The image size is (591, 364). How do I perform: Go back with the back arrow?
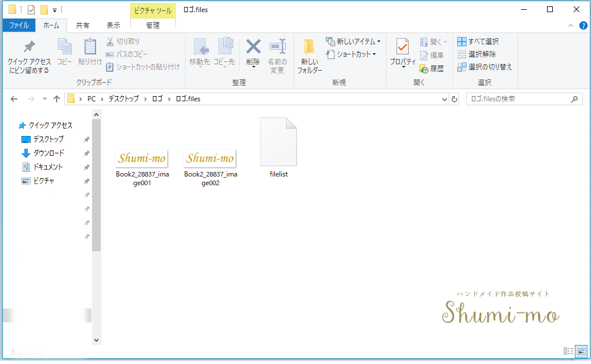(x=14, y=99)
